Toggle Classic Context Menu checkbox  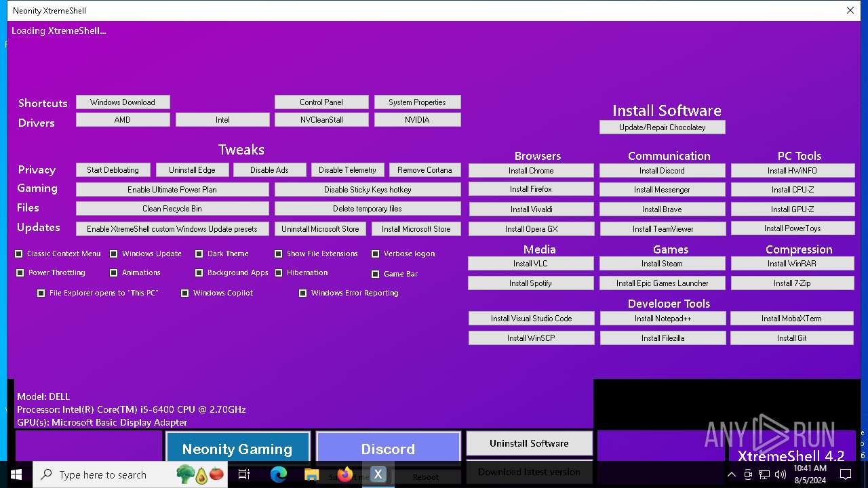click(x=19, y=254)
